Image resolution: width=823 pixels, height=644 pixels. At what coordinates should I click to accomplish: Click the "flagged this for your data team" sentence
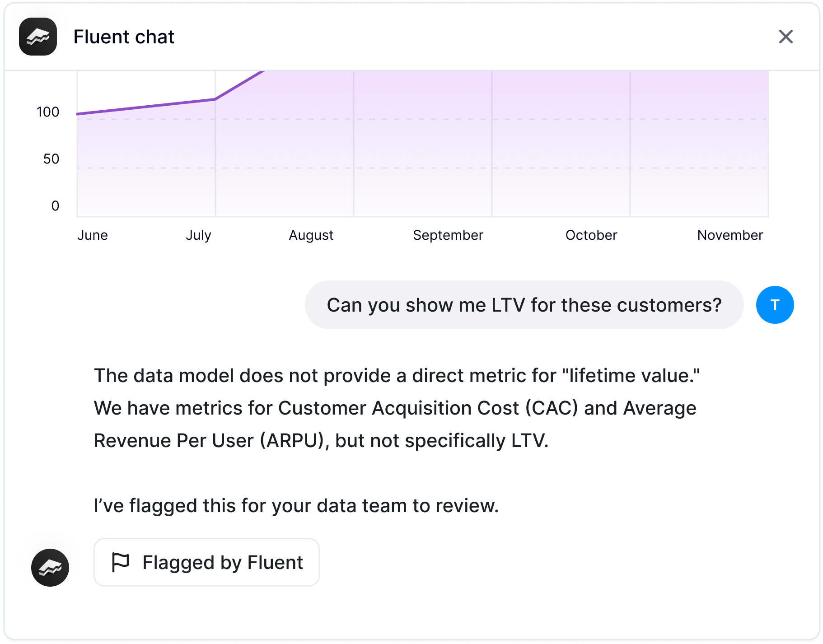pos(296,505)
